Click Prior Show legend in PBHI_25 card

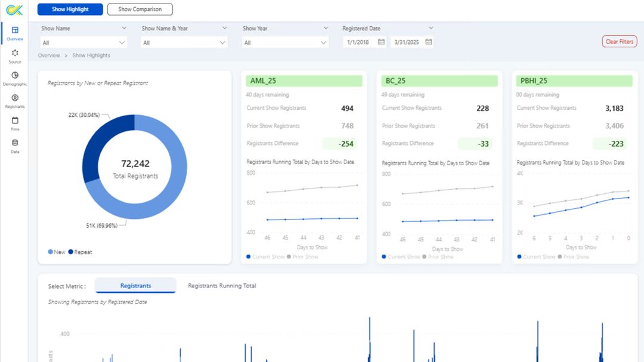click(574, 257)
